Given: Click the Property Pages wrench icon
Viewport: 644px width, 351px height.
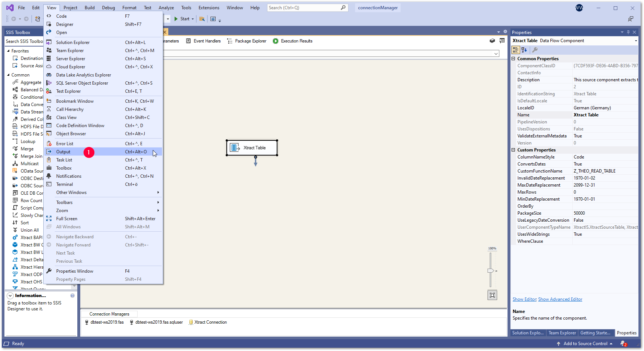Looking at the screenshot, I should pos(535,50).
